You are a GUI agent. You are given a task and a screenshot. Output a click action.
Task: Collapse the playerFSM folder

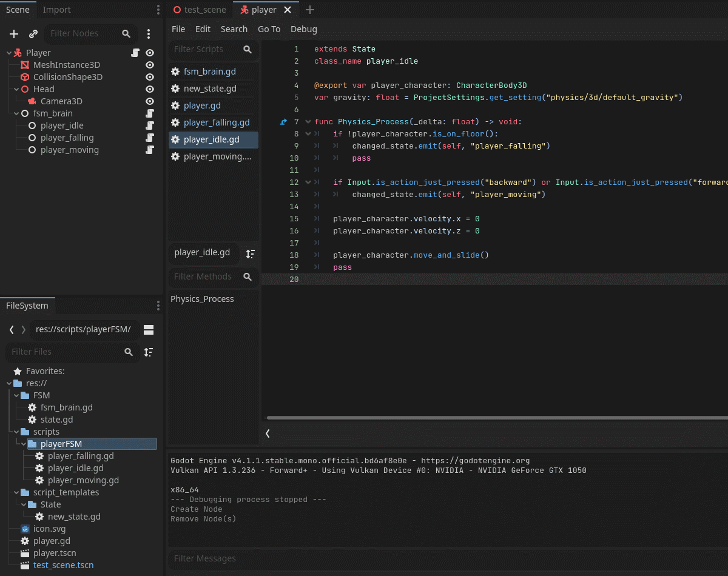pyautogui.click(x=24, y=444)
